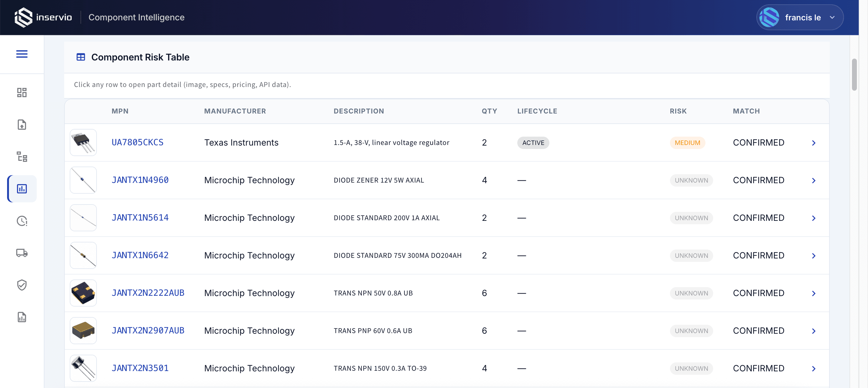Open the JANTX1N6642 part link

pyautogui.click(x=140, y=255)
